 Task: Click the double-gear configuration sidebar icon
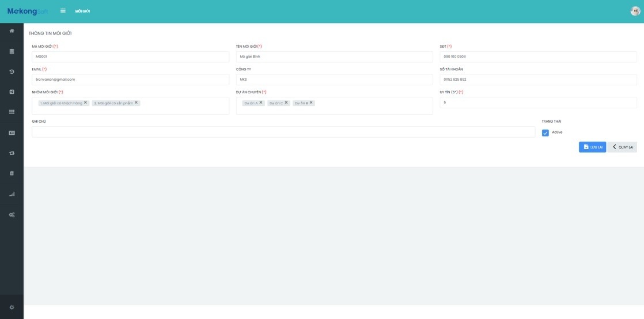[12, 214]
